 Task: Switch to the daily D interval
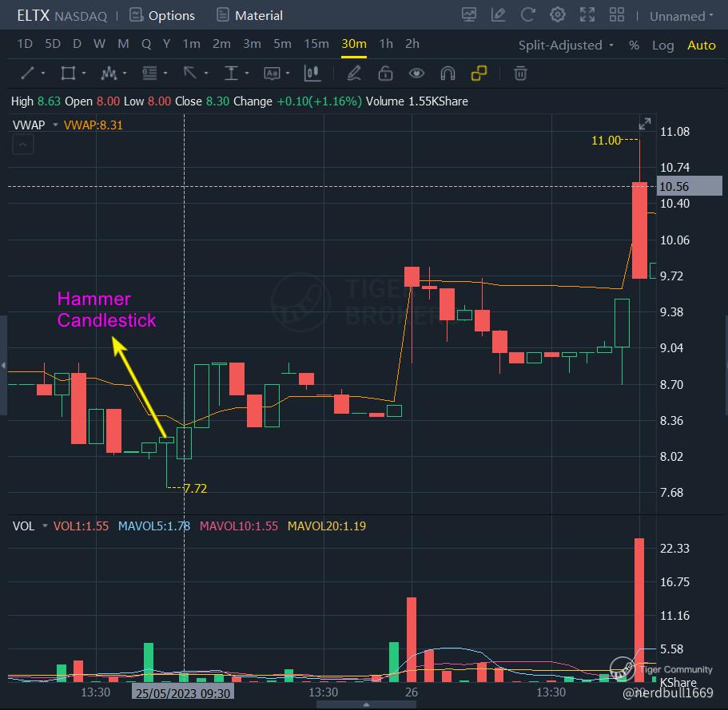click(77, 44)
